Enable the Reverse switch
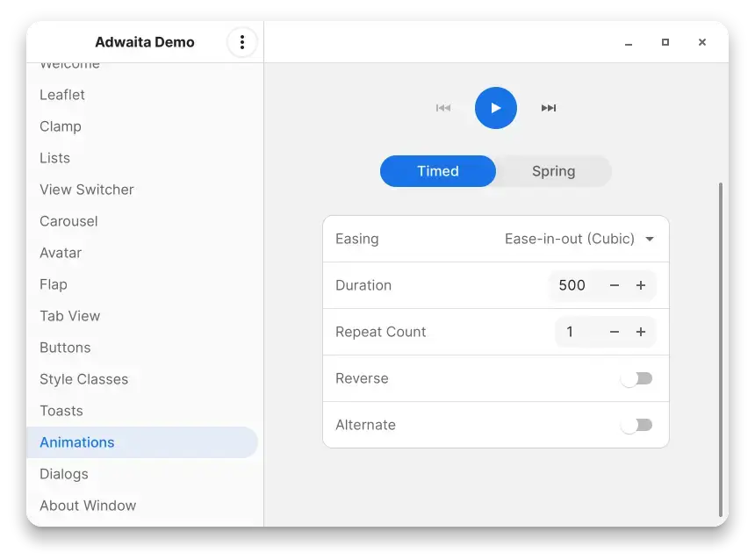 (x=636, y=378)
